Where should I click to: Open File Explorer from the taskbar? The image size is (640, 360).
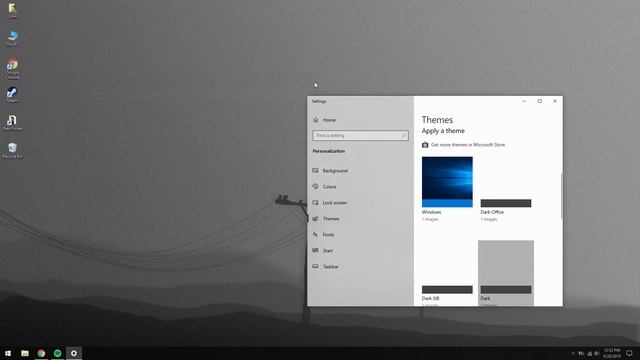click(25, 353)
